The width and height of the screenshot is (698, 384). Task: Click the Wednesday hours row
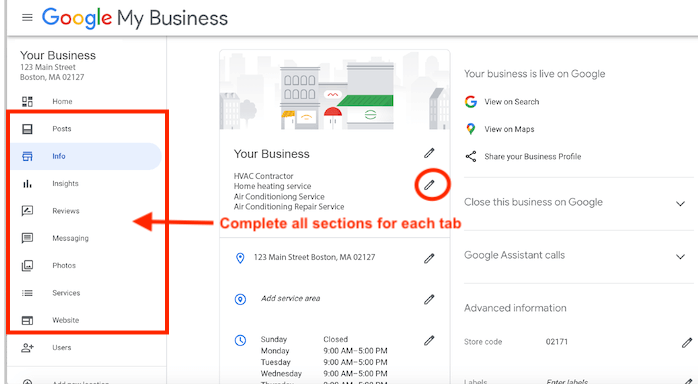coord(324,373)
